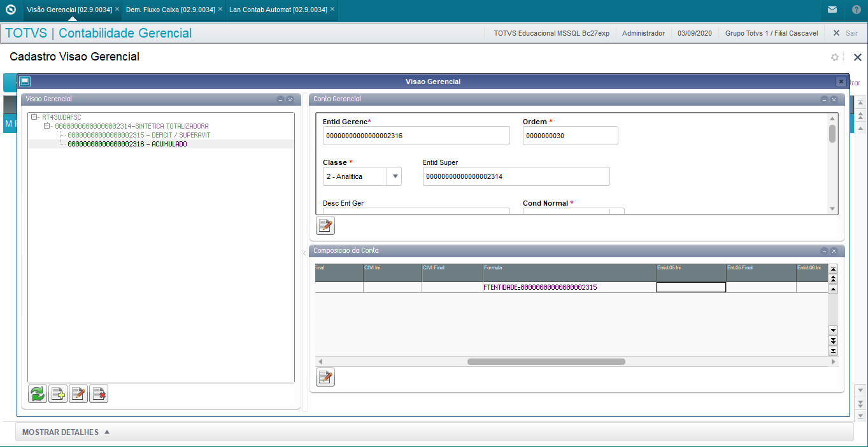Click the Formula column header
Image resolution: width=868 pixels, height=447 pixels.
coord(570,273)
